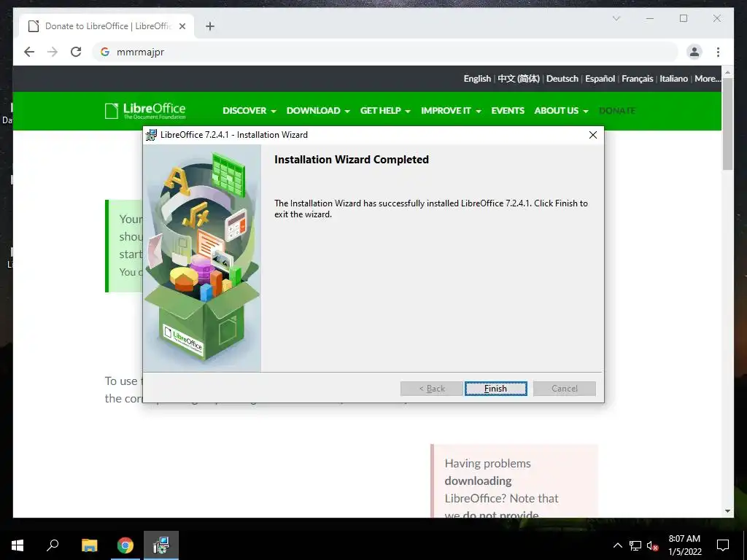Screen dimensions: 747x560
Task: Click the page vertical scrollbar thumb
Action: [x=727, y=124]
